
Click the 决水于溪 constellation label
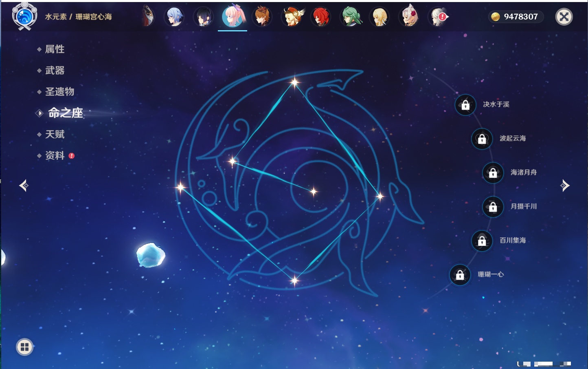496,104
